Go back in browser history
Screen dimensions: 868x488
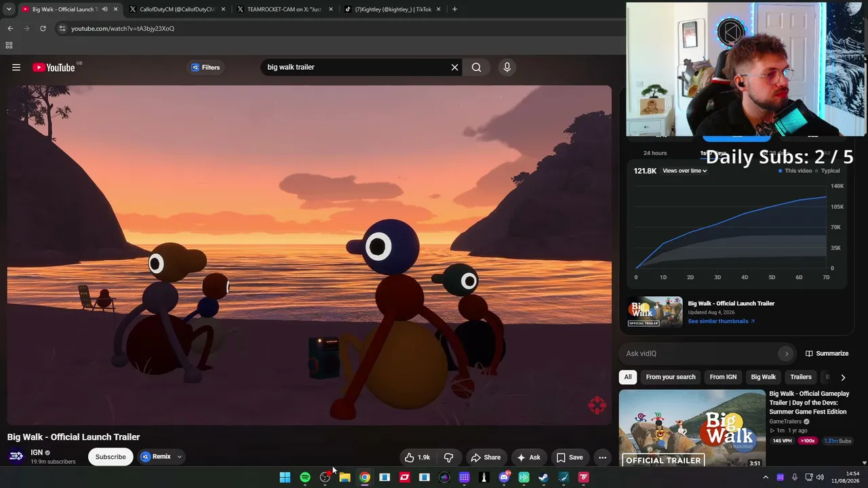(10, 28)
